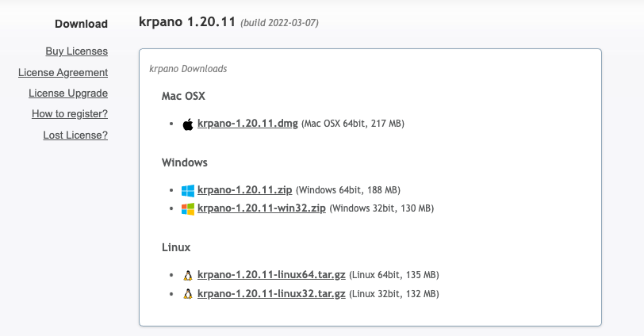
Task: Select the Download sidebar heading
Action: (82, 24)
